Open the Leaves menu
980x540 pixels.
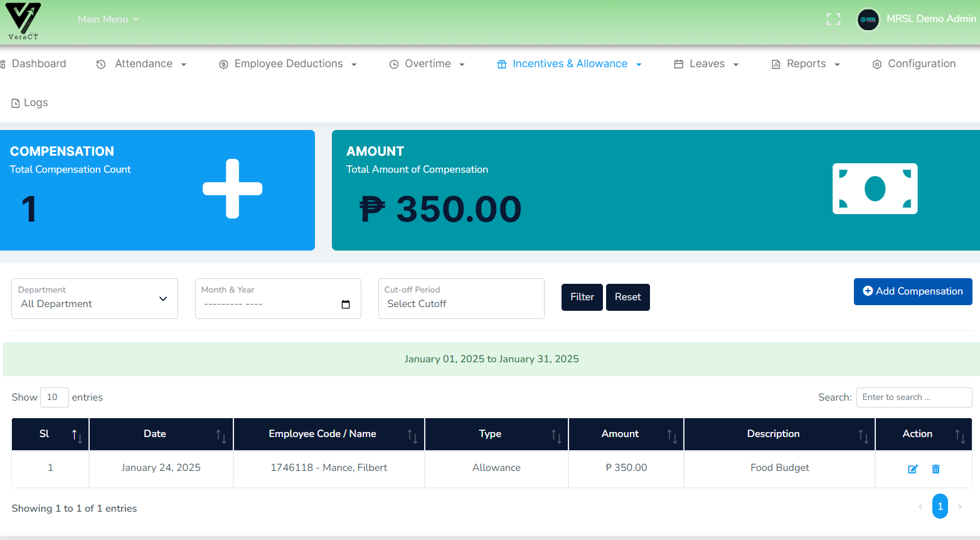pos(706,63)
